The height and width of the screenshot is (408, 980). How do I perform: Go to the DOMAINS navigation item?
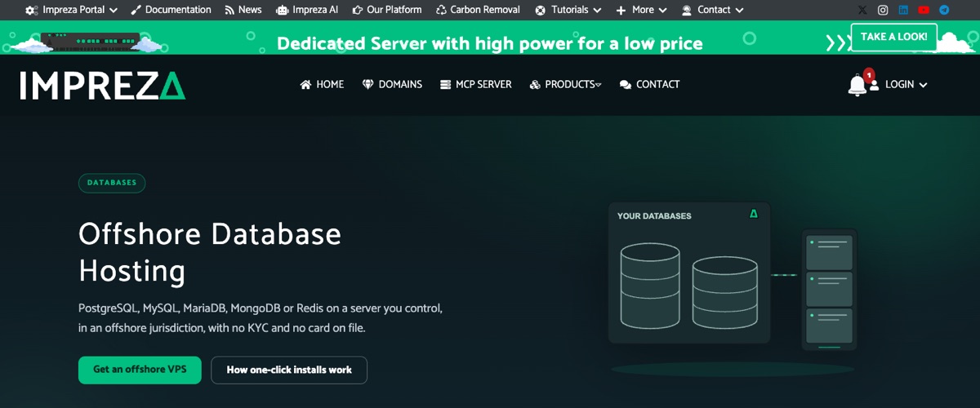(x=392, y=84)
